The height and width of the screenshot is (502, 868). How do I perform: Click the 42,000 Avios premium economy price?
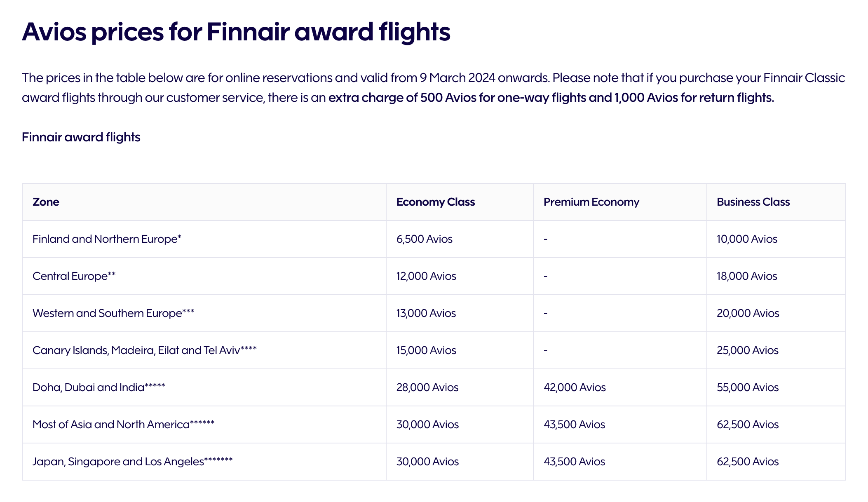575,387
